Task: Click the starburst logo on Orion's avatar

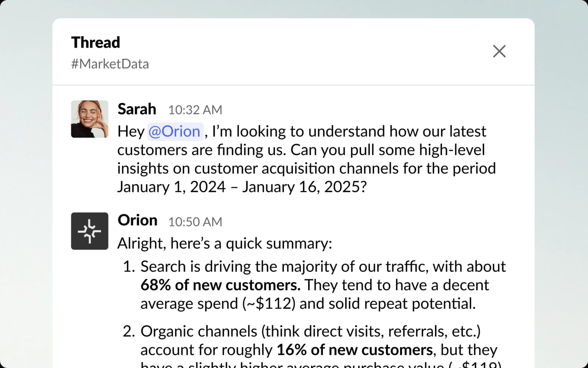Action: tap(89, 231)
